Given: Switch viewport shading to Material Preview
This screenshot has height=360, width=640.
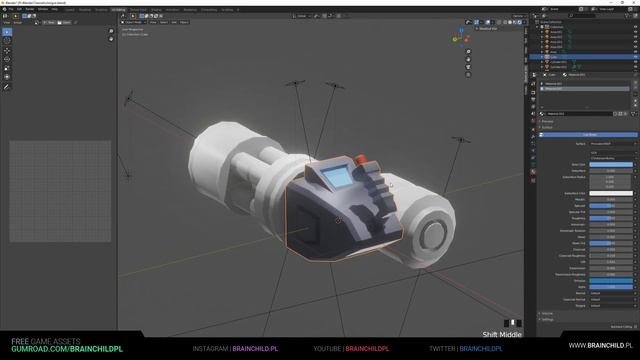Looking at the screenshot, I should tap(515, 22).
